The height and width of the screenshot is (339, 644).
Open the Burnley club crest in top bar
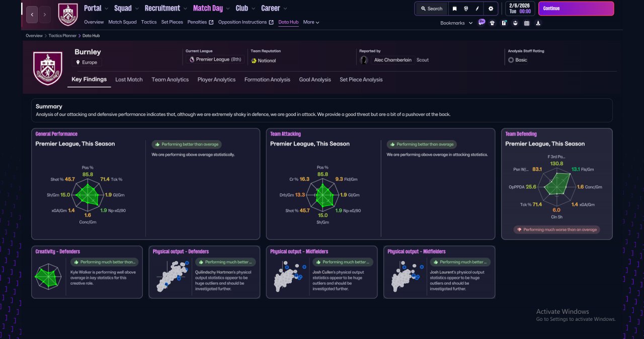(68, 14)
